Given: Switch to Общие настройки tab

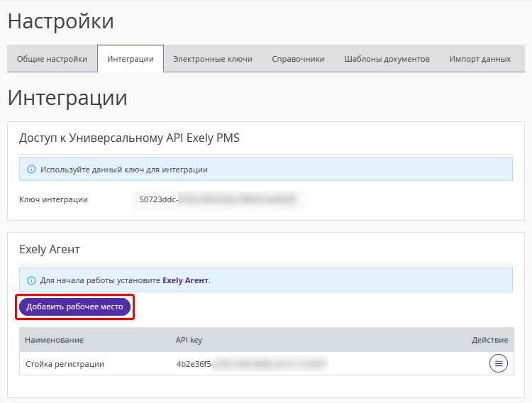Looking at the screenshot, I should [52, 59].
